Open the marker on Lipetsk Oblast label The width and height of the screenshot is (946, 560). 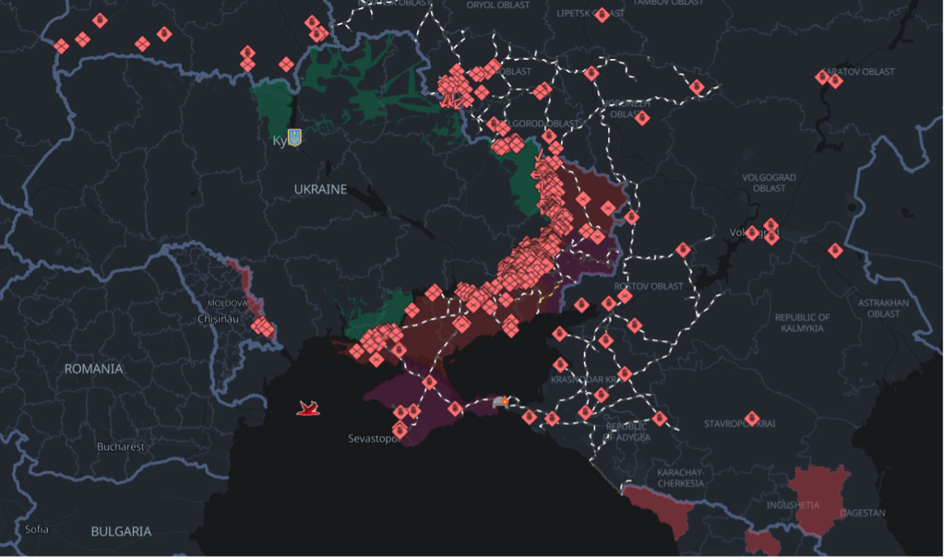coord(602,15)
